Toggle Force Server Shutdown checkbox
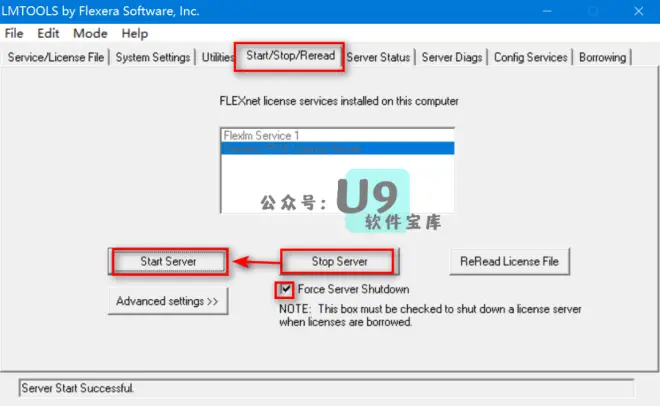 pos(286,289)
